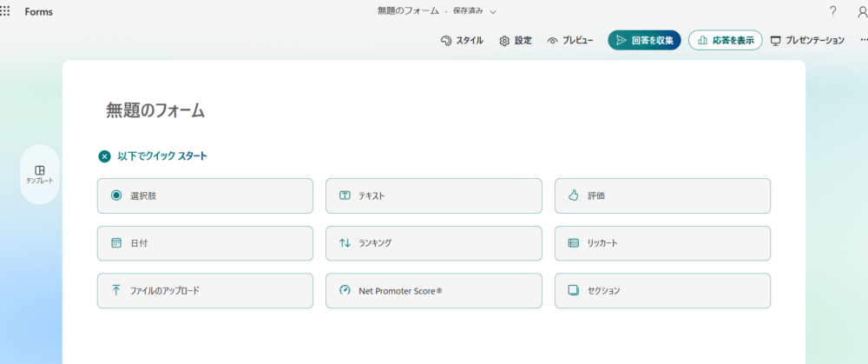Screen dimensions: 868x364
Task: Add a 選択肢 choice question
Action: pyautogui.click(x=205, y=195)
